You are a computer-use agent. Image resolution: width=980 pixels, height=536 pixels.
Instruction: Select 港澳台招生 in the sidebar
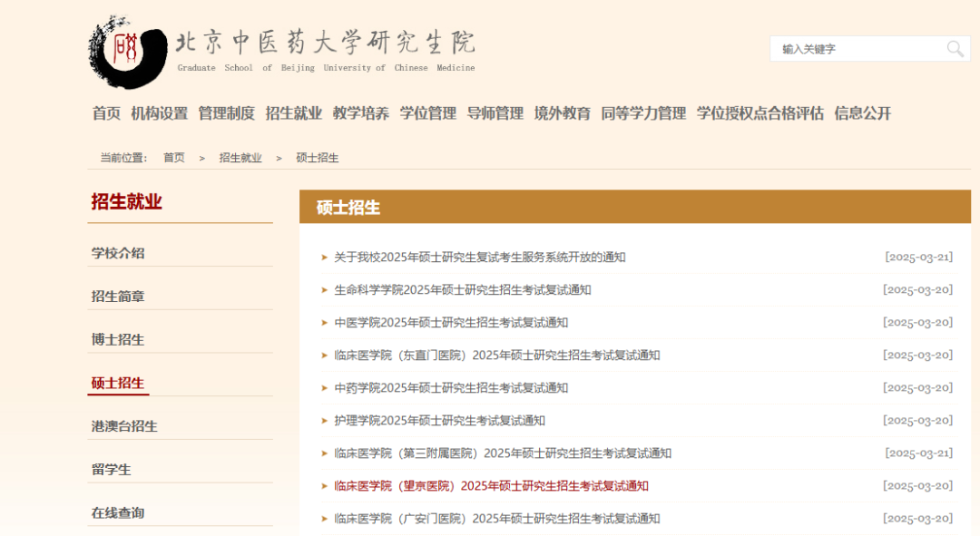tap(124, 426)
